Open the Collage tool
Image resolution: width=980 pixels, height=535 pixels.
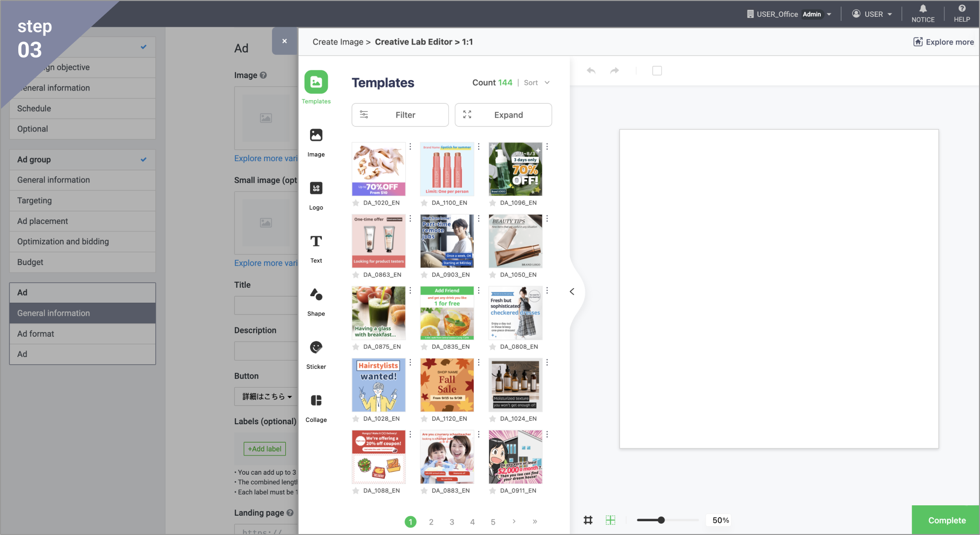click(x=316, y=401)
